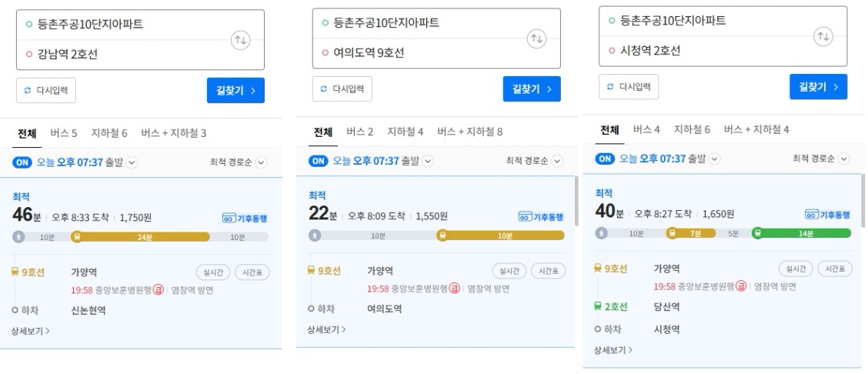Open 최적 경로순 sort dropdown in right panel
The image size is (868, 374).
821,159
